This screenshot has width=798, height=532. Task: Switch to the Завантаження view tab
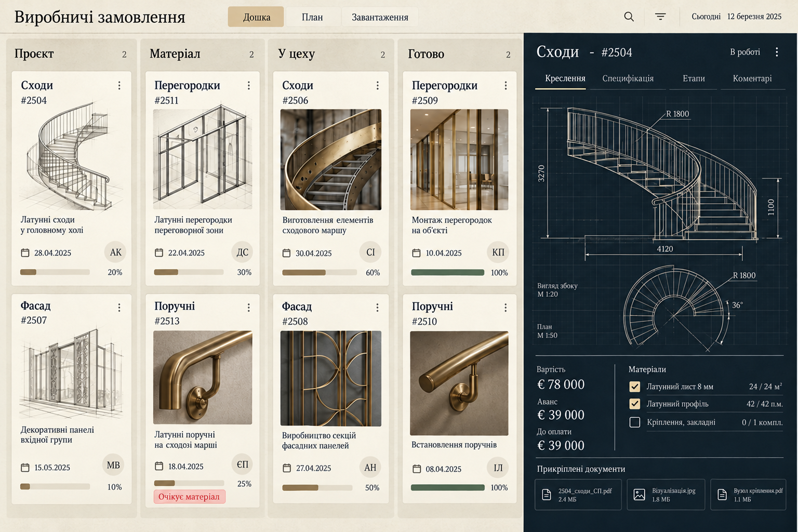pyautogui.click(x=380, y=17)
